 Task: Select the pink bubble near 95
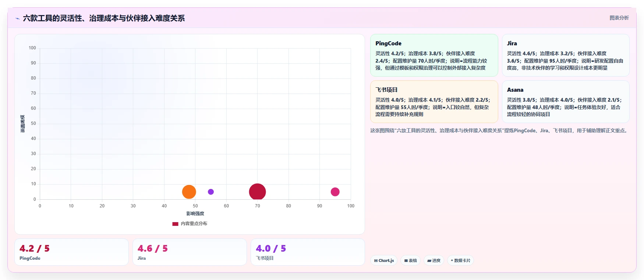[x=335, y=192]
